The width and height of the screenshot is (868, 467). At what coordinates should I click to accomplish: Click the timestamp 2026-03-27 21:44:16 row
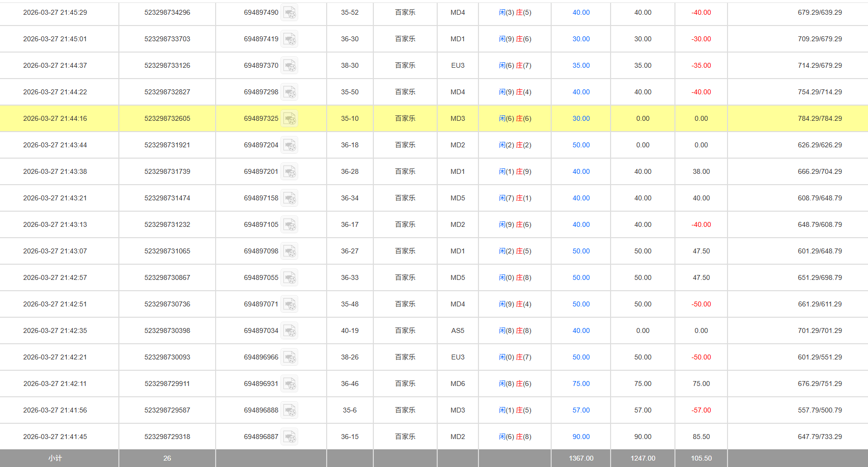click(55, 118)
